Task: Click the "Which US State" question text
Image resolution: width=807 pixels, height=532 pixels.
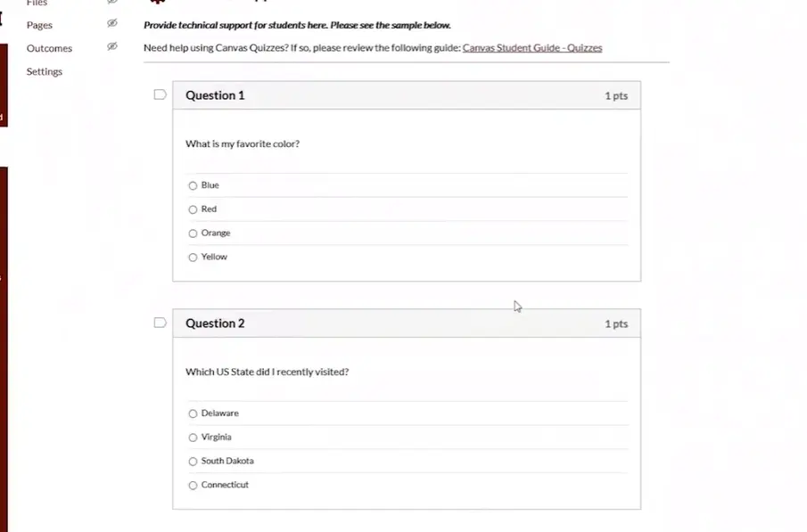Action: point(267,372)
